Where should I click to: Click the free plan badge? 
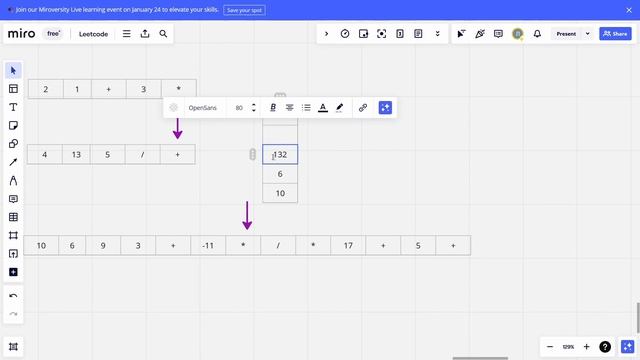[x=53, y=33]
